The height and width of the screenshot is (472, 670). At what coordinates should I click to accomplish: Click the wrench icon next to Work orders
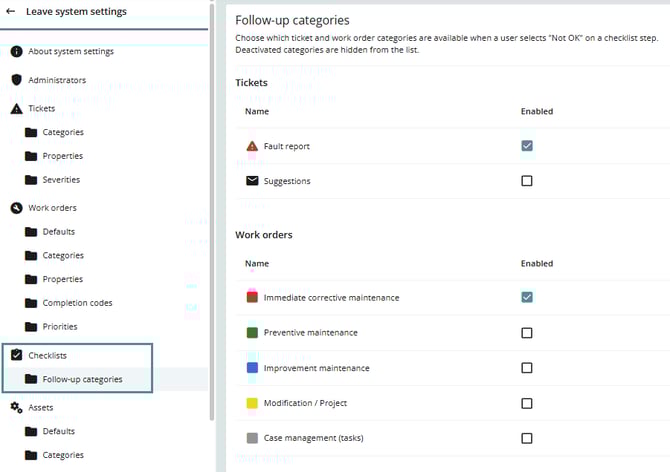click(16, 208)
